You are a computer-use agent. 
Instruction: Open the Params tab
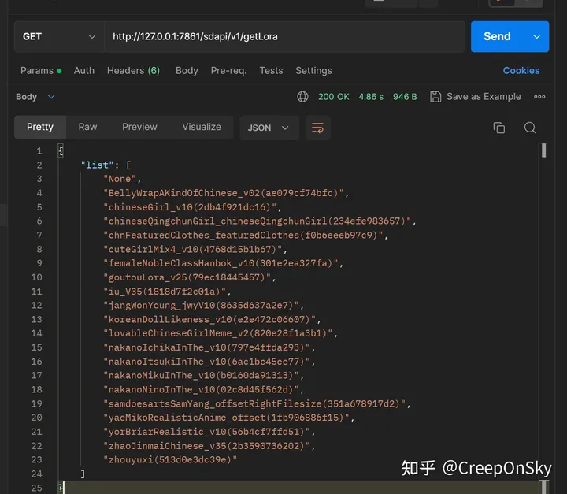point(41,70)
